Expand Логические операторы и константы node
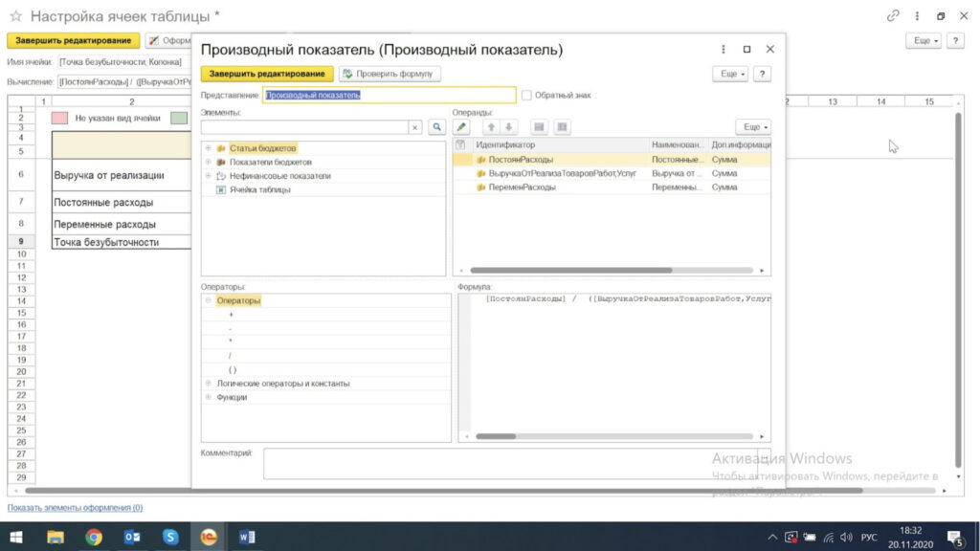Image resolution: width=980 pixels, height=551 pixels. click(x=208, y=384)
